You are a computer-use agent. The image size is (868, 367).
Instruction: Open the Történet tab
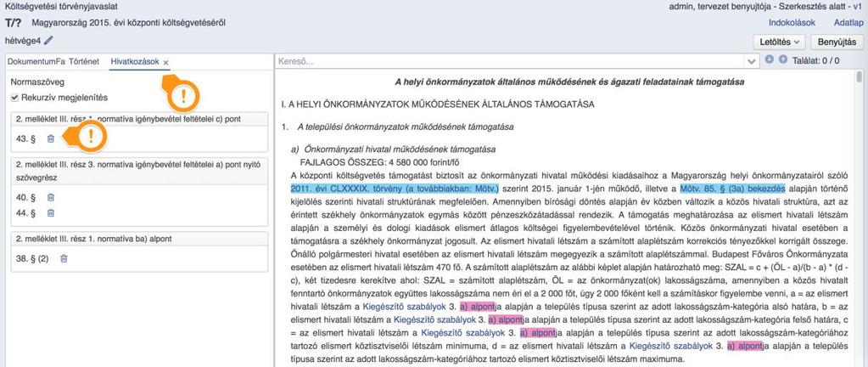pos(84,62)
